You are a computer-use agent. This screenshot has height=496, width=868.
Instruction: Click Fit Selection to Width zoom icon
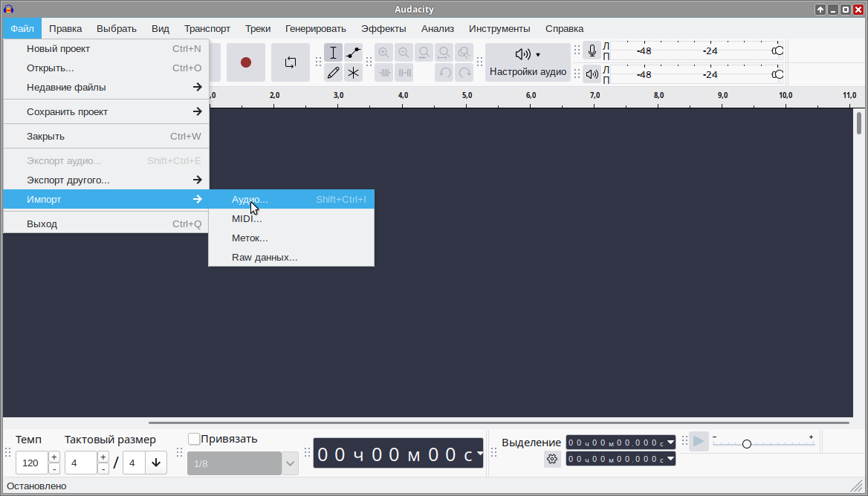click(x=424, y=53)
